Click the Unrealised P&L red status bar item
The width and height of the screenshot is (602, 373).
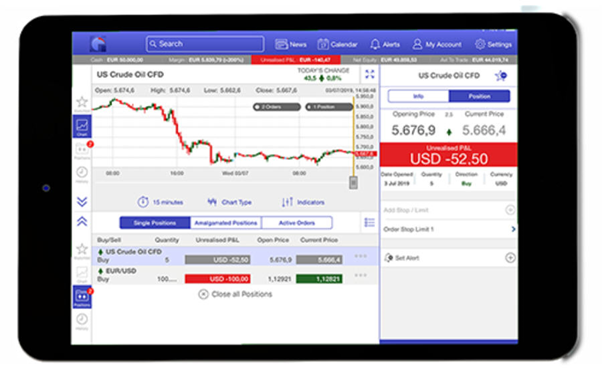(x=296, y=60)
